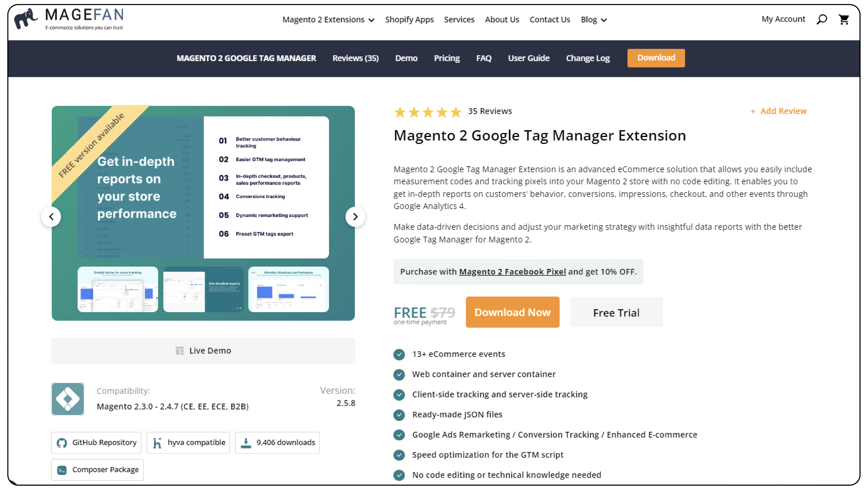The width and height of the screenshot is (868, 490).
Task: Open the Live Demo
Action: pos(203,351)
